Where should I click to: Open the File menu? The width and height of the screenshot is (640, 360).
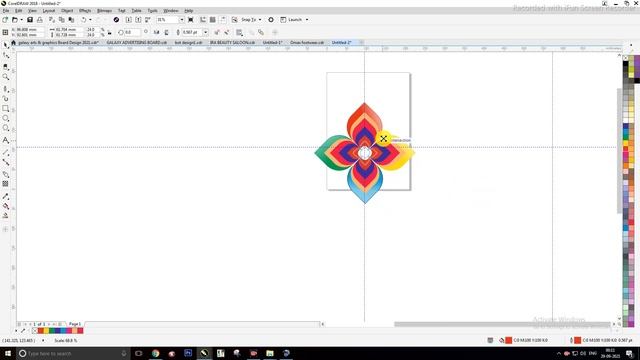tap(6, 11)
